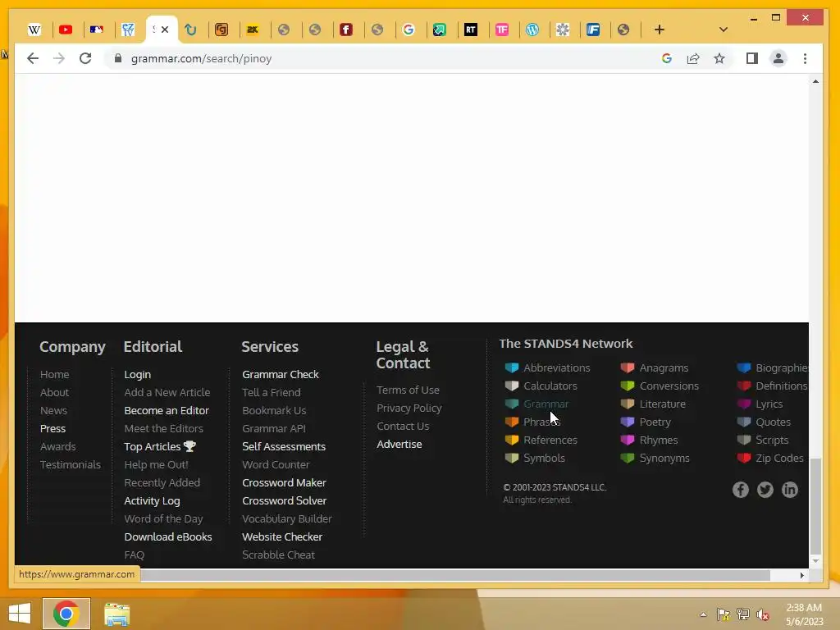
Task: Click the address bar URL field
Action: 386,58
